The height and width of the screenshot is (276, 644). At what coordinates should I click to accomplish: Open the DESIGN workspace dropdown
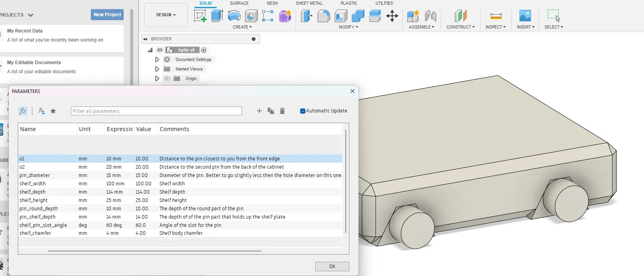(x=166, y=15)
